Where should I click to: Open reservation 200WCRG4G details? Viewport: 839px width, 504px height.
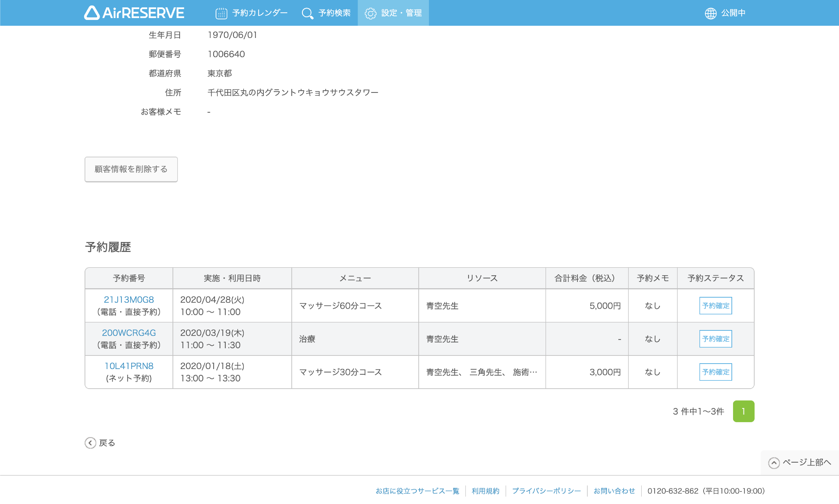129,333
